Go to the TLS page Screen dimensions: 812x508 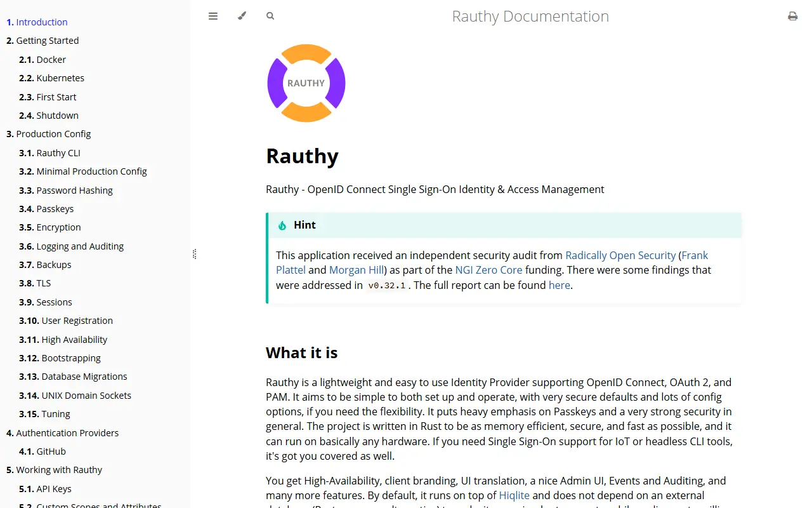35,283
